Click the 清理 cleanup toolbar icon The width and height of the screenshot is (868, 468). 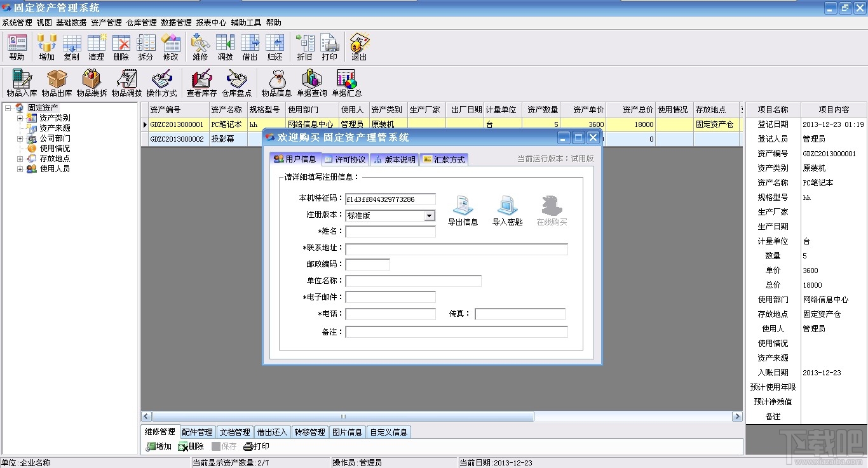pos(97,47)
